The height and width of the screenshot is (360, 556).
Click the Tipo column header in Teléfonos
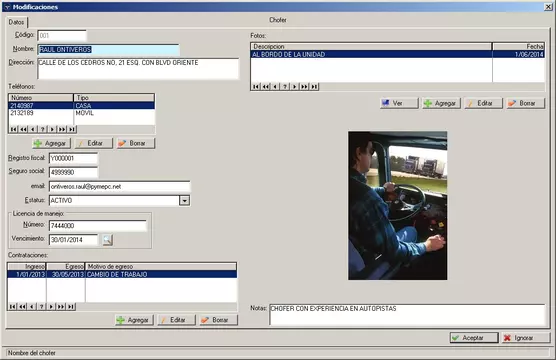click(114, 98)
